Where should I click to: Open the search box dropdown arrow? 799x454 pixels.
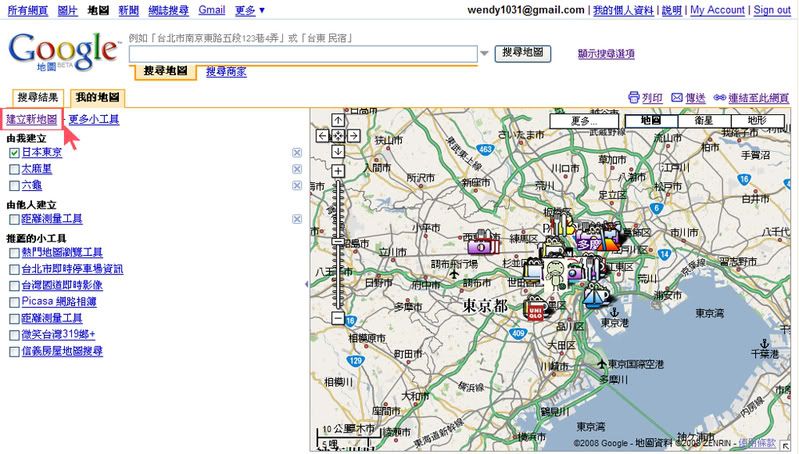click(x=485, y=53)
